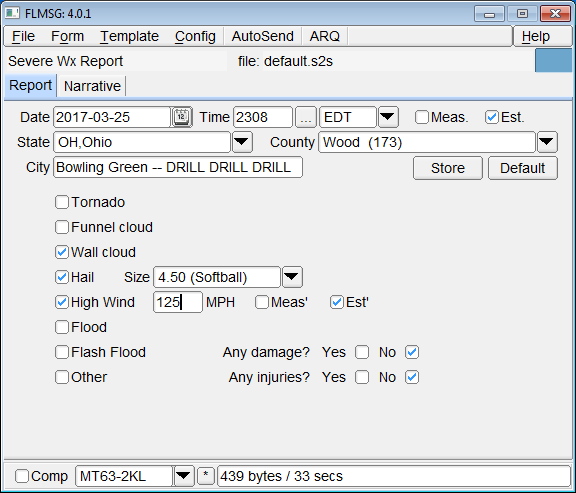This screenshot has height=493, width=576.
Task: Open the County dropdown arrow
Action: click(547, 142)
